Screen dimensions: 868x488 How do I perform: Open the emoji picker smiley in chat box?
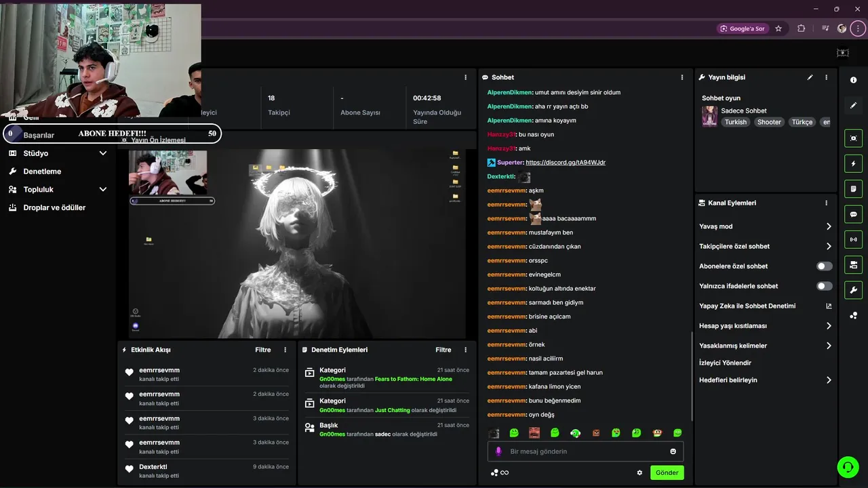pyautogui.click(x=673, y=451)
